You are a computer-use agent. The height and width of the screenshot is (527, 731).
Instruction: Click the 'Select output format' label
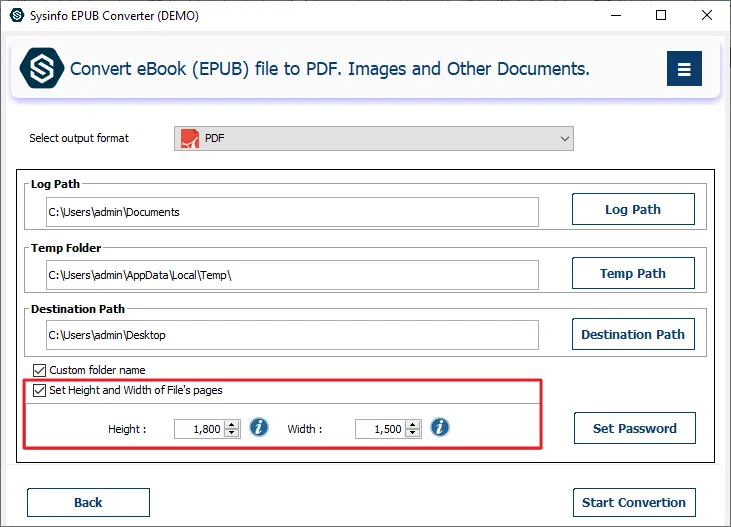pos(79,138)
